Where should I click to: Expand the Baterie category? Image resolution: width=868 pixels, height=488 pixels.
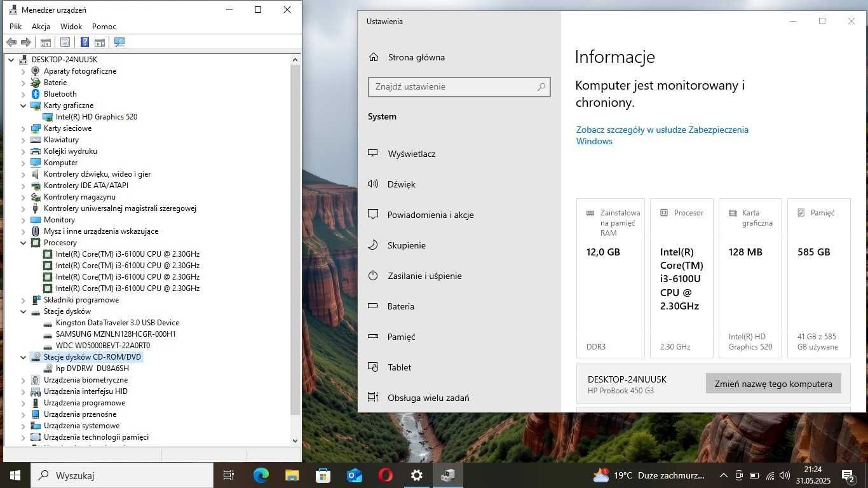(x=24, y=83)
